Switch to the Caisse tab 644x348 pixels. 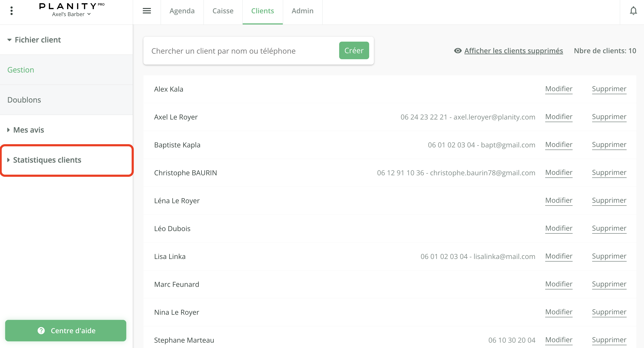(223, 11)
